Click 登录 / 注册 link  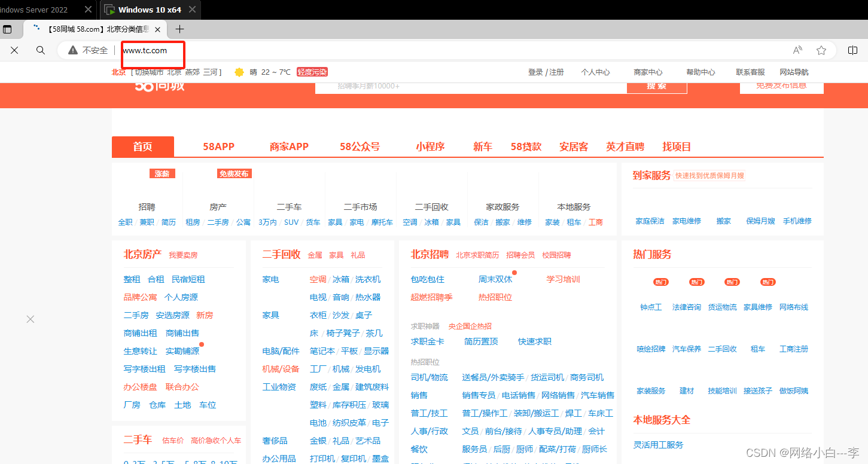pos(546,72)
